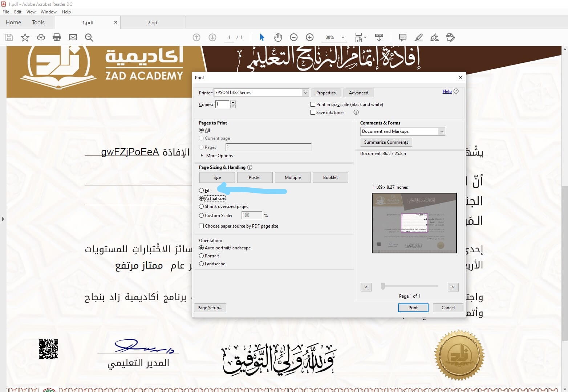Click the star bookmark icon

25,37
